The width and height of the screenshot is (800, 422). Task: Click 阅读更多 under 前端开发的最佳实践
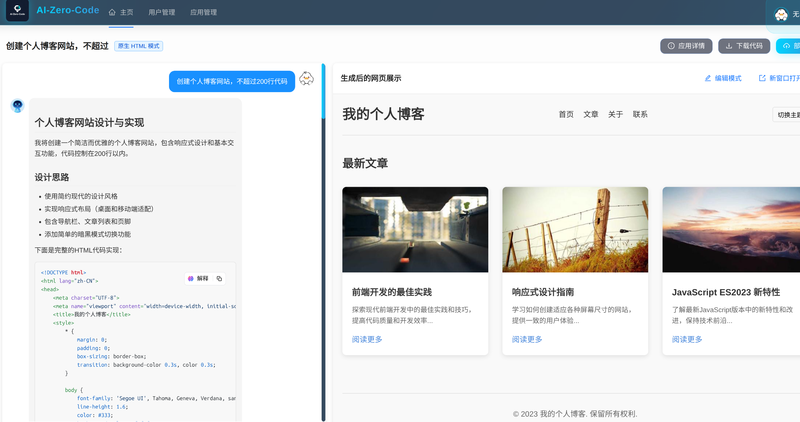tap(367, 339)
